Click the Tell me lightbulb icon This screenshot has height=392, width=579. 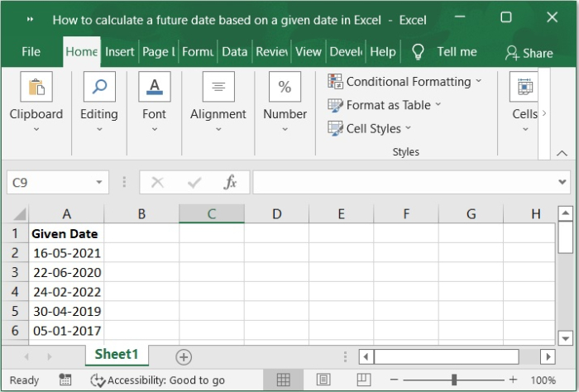click(418, 52)
